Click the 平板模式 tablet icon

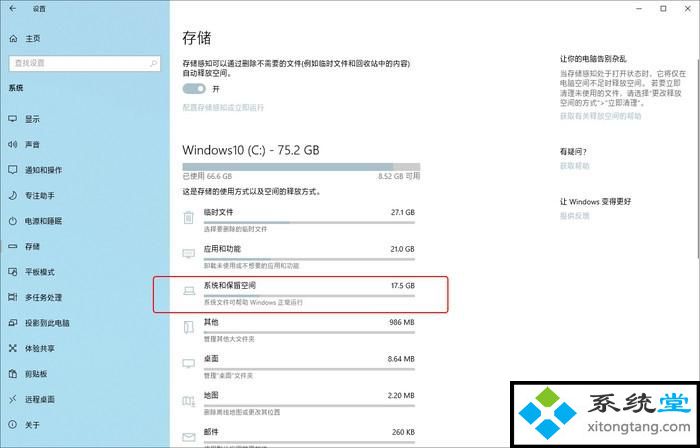[x=12, y=272]
